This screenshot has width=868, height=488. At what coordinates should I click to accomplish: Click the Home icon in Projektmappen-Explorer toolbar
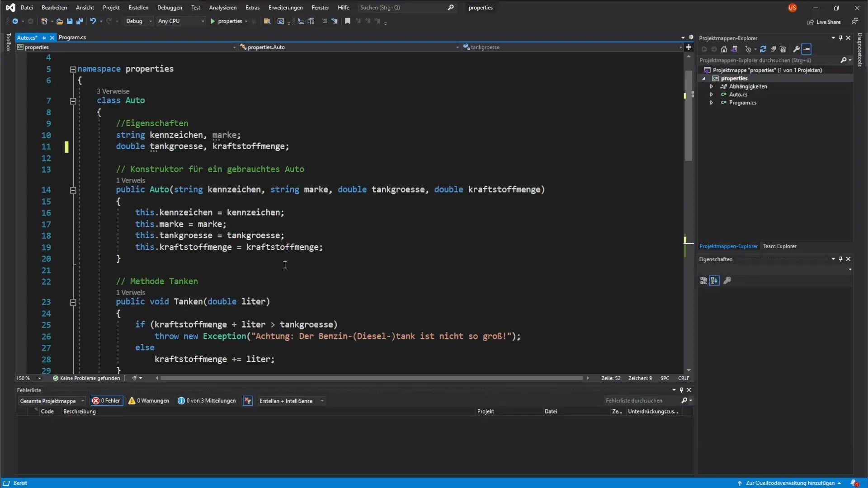pos(724,49)
